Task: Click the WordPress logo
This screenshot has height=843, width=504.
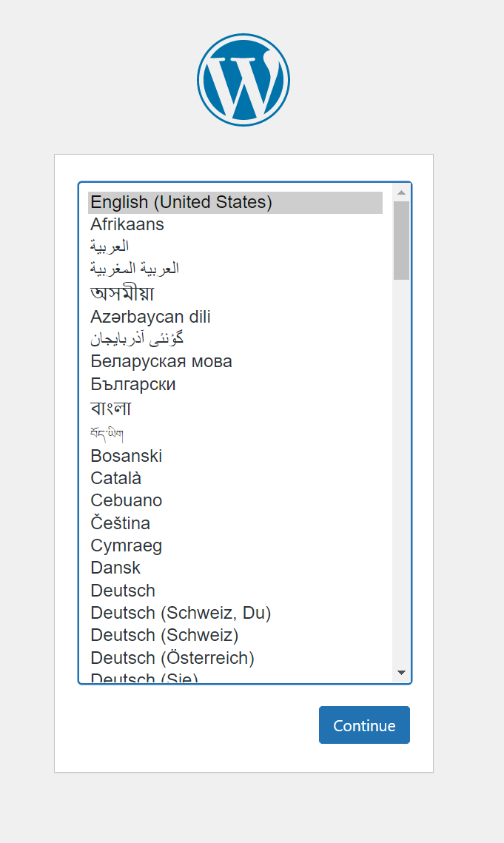Action: (243, 79)
